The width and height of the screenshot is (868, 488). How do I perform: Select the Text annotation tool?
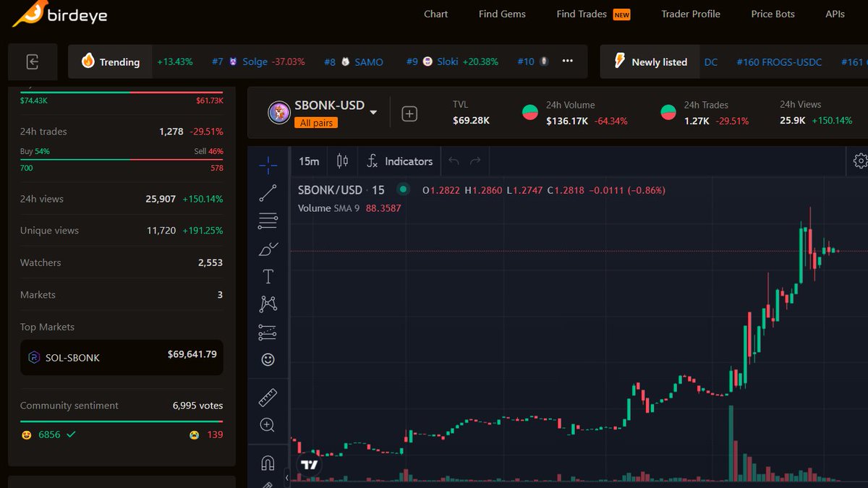(x=268, y=276)
